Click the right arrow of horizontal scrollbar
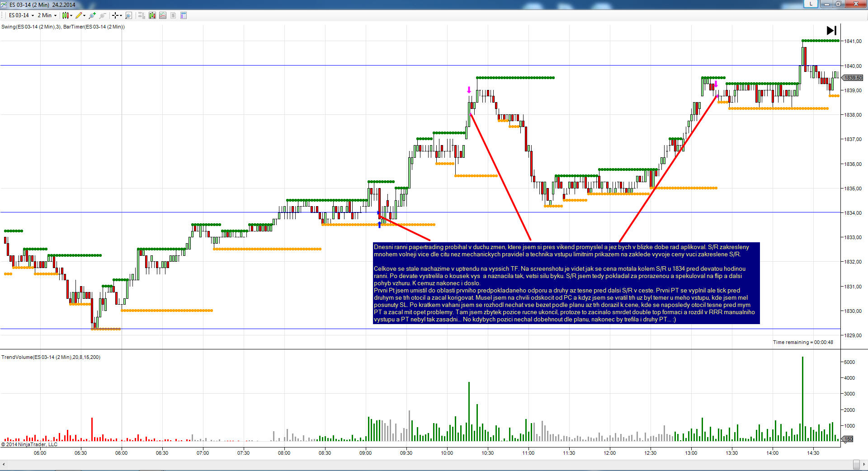The height and width of the screenshot is (471, 868). (864, 464)
